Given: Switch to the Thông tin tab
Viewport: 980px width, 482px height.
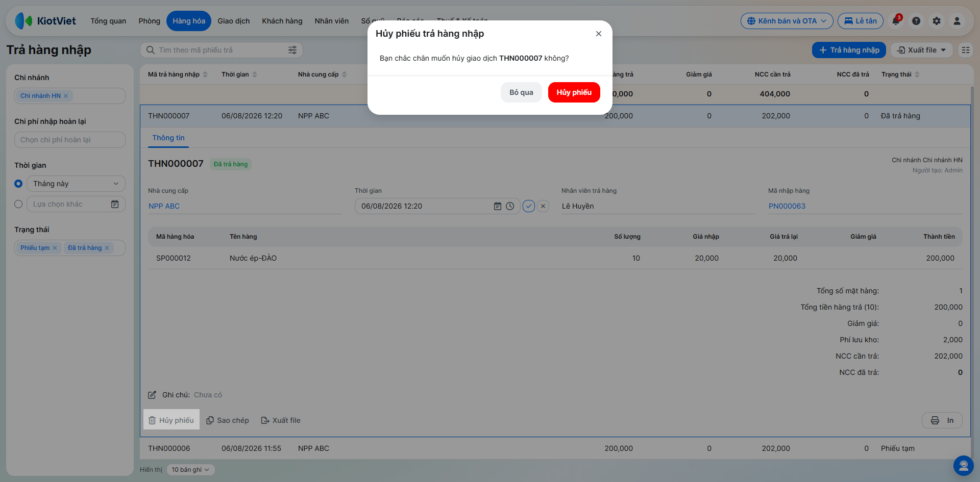Looking at the screenshot, I should click(x=168, y=138).
